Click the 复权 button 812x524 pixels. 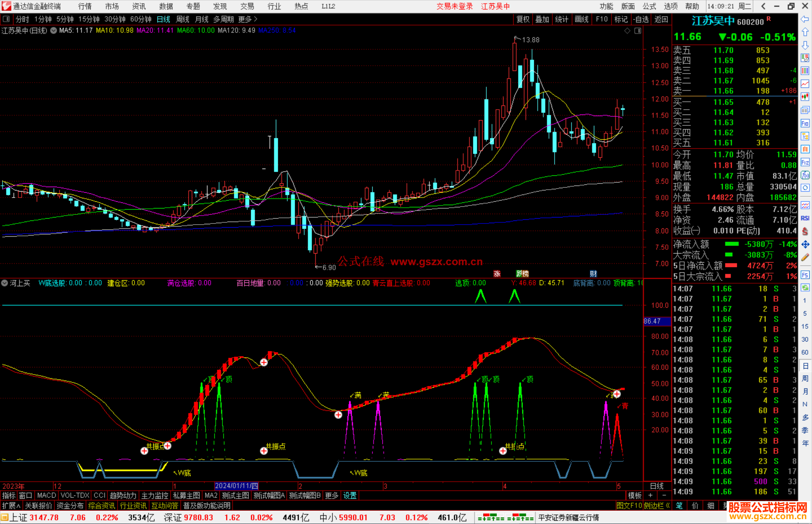coord(523,19)
